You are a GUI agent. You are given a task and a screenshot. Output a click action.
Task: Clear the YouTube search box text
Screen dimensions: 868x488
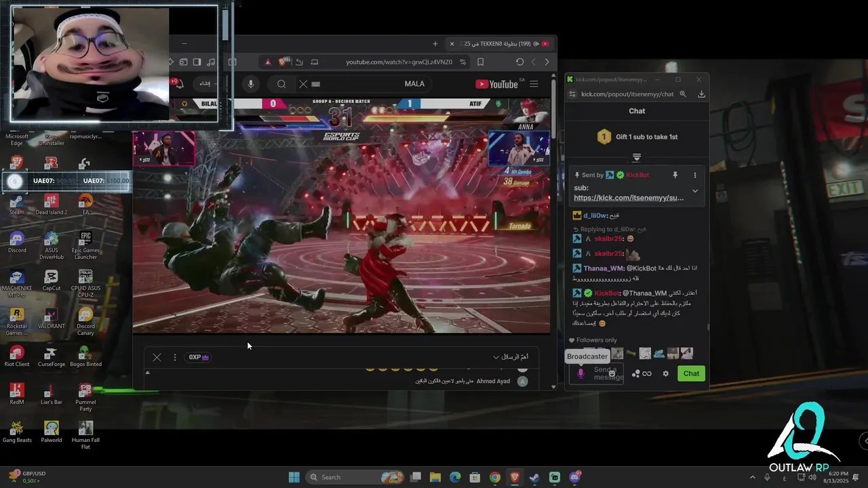303,84
